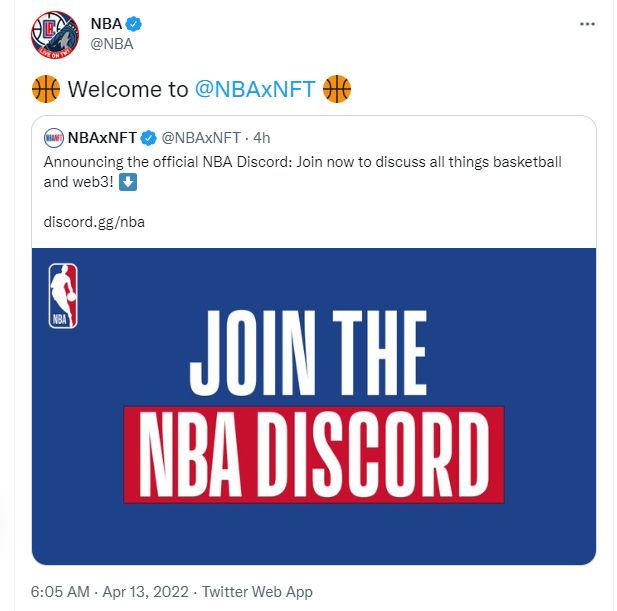Image resolution: width=617 pixels, height=611 pixels.
Task: Open the tweet's three-dot more menu
Action: click(590, 23)
